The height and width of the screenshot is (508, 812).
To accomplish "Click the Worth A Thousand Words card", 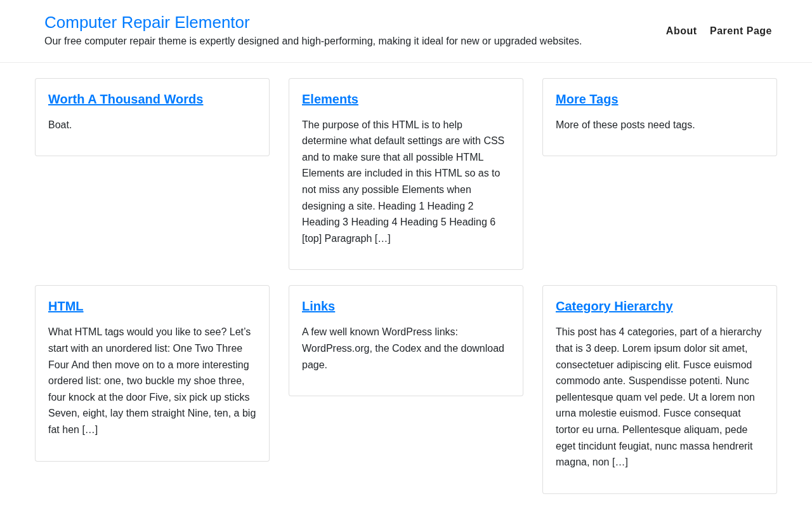I will (x=152, y=117).
